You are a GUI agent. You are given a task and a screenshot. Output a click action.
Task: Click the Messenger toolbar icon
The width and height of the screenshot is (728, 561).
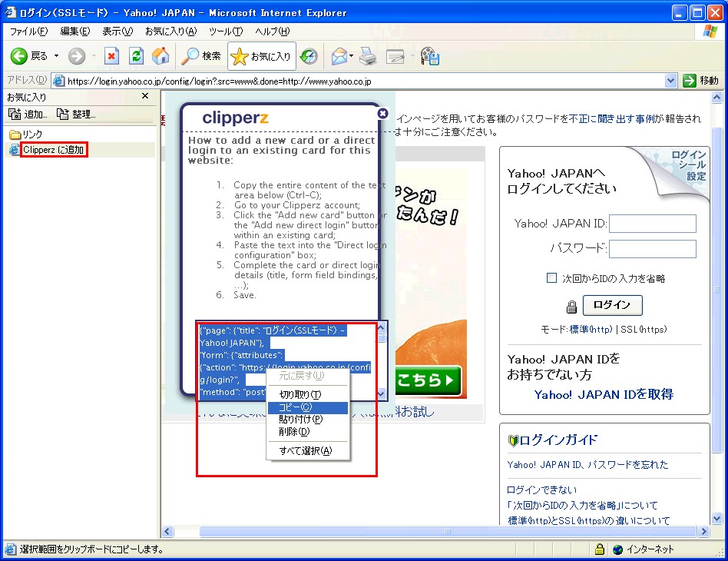click(x=430, y=56)
